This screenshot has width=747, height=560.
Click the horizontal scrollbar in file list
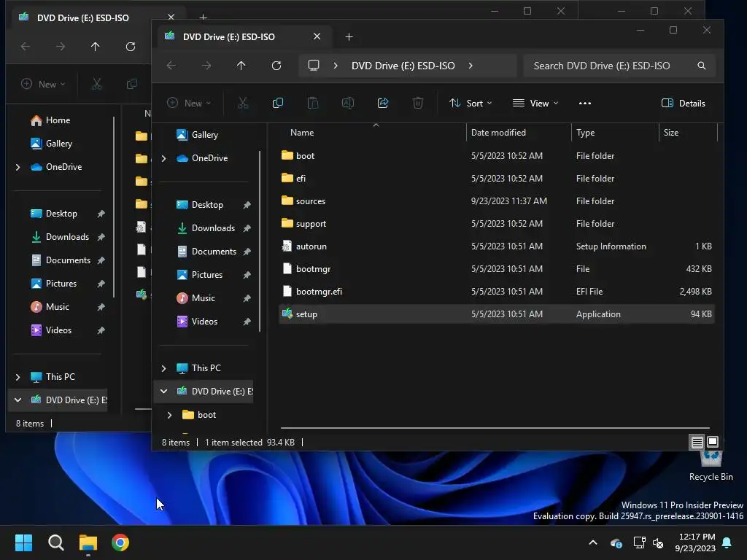pos(495,427)
